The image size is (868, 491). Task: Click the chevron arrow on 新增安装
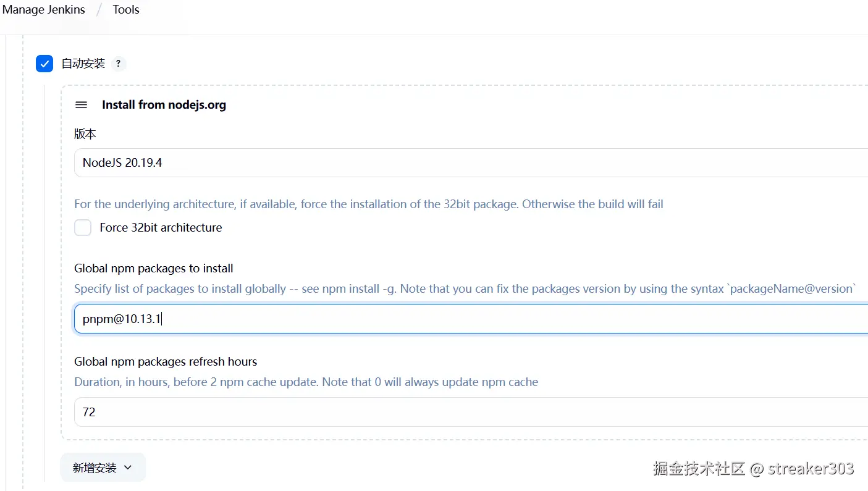click(128, 468)
